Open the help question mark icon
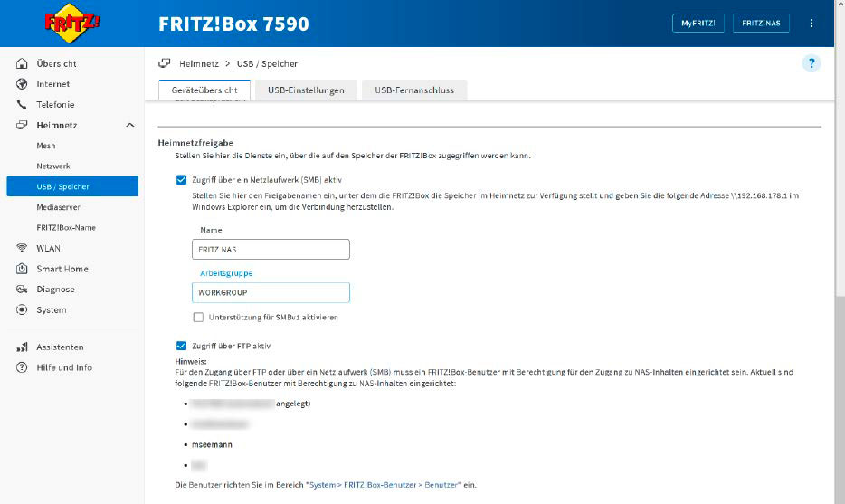The height and width of the screenshot is (504, 845). click(811, 63)
